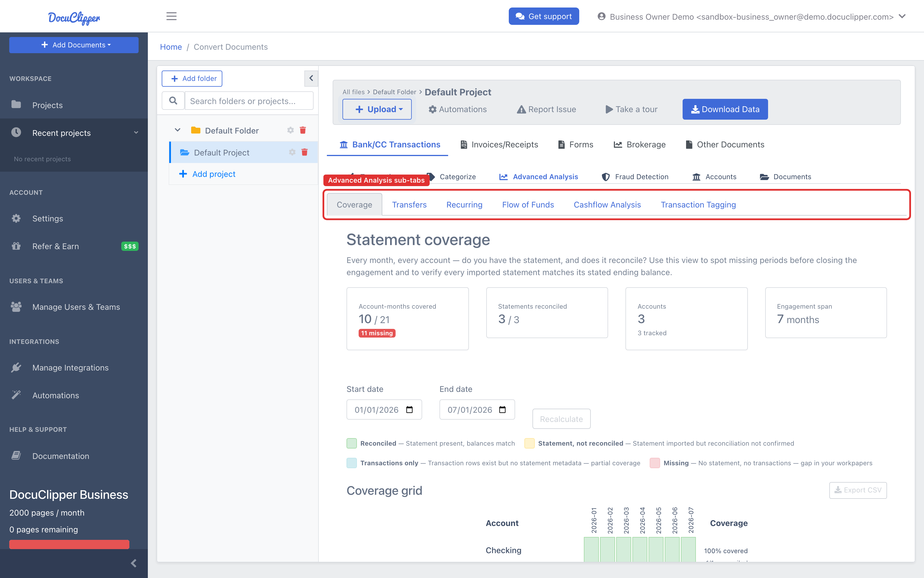The image size is (924, 578).
Task: Click the Get support button
Action: click(543, 16)
